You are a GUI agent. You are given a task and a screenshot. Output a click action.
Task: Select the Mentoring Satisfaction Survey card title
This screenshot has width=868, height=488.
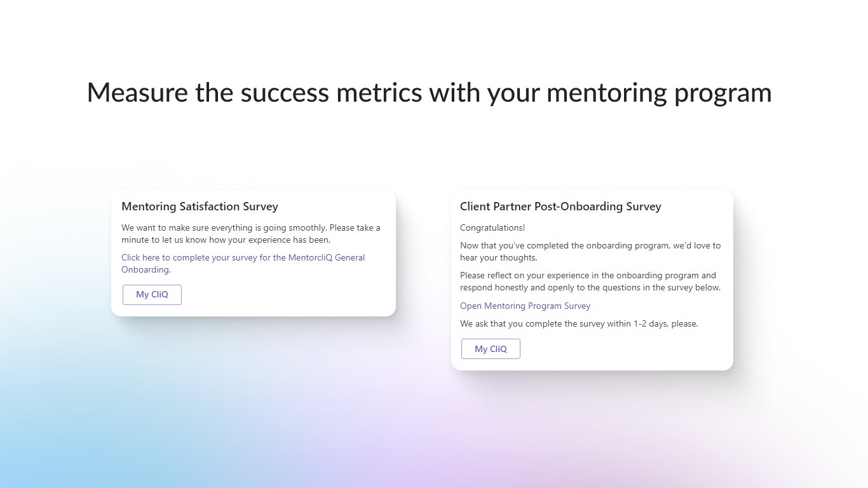pos(200,207)
